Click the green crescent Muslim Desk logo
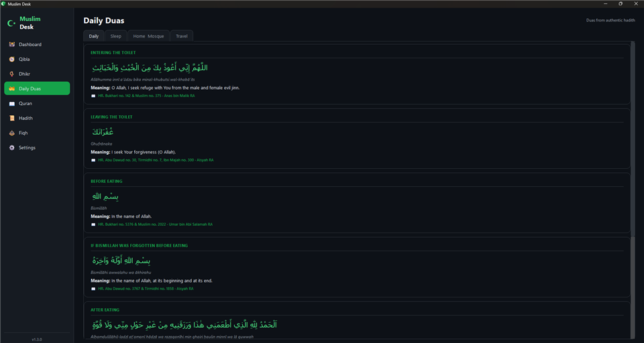This screenshot has width=644, height=343. (x=11, y=23)
